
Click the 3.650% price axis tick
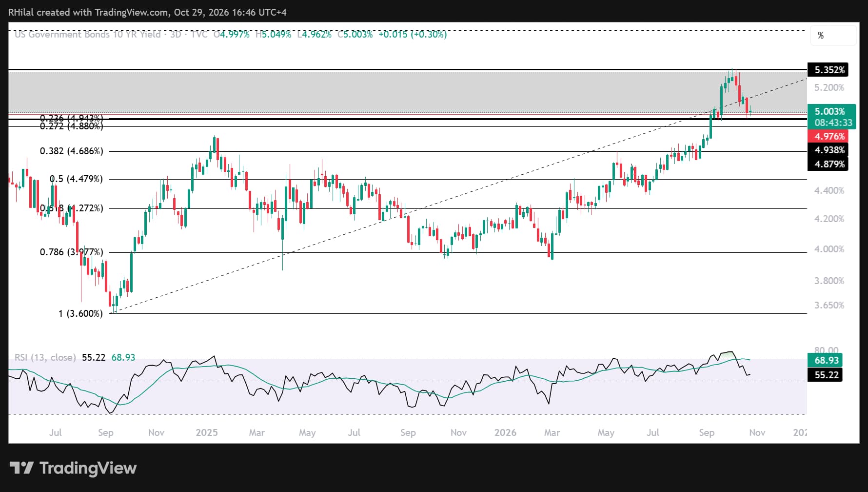[829, 305]
